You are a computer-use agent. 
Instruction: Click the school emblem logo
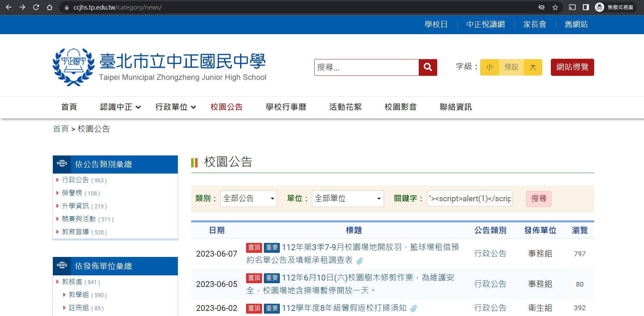click(x=73, y=67)
